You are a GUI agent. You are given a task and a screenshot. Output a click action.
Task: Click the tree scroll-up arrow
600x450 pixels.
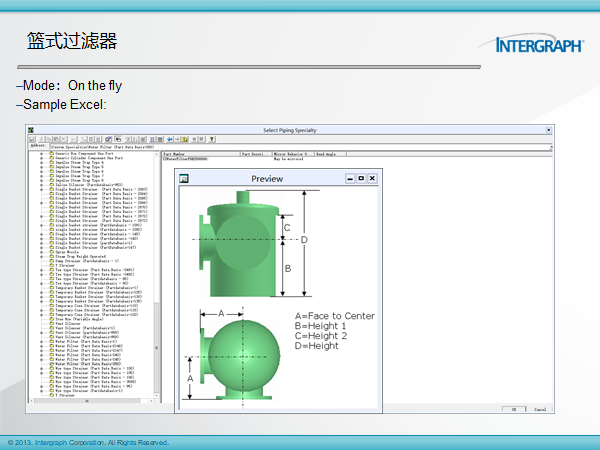tap(156, 154)
